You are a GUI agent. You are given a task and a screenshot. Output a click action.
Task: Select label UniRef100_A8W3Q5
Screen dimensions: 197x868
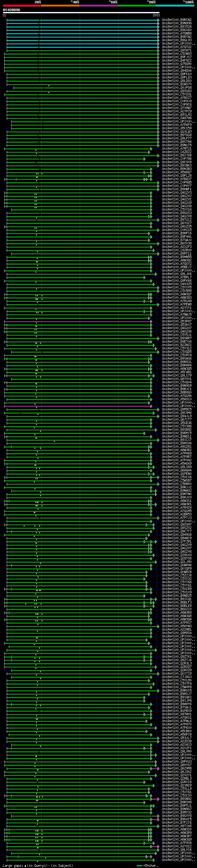pyautogui.click(x=177, y=369)
